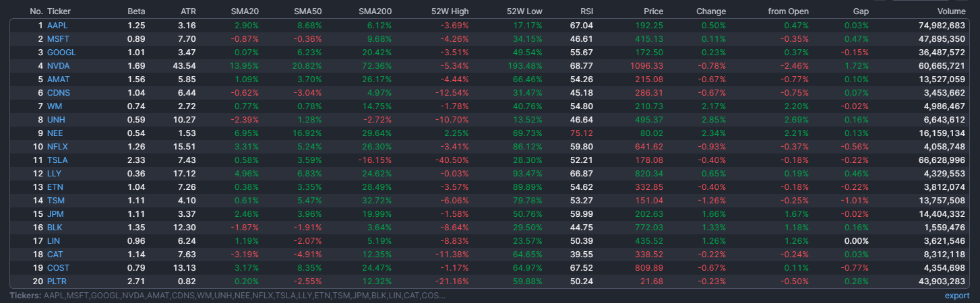Viewport: 980px width, 303px height.
Task: Open the NFLX ticker link
Action: point(57,146)
